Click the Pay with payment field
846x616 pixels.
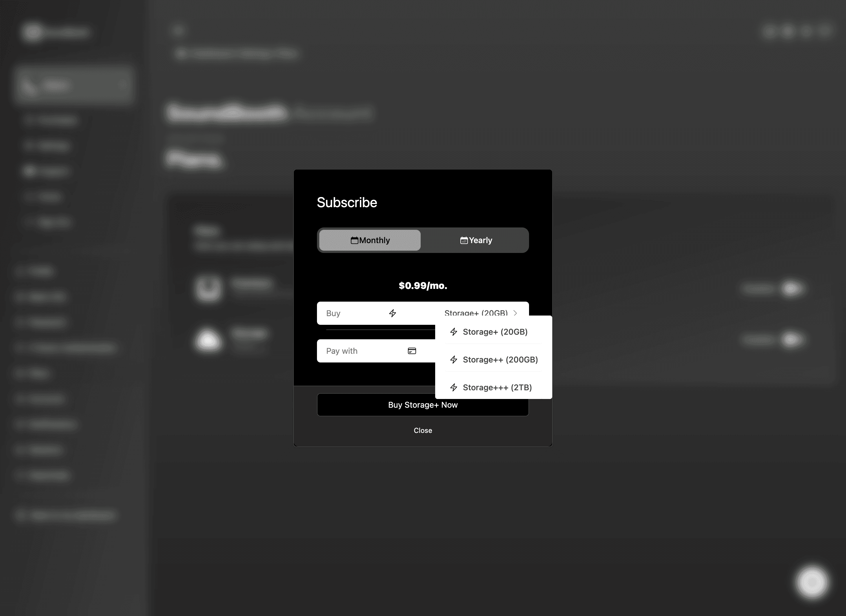(x=373, y=351)
